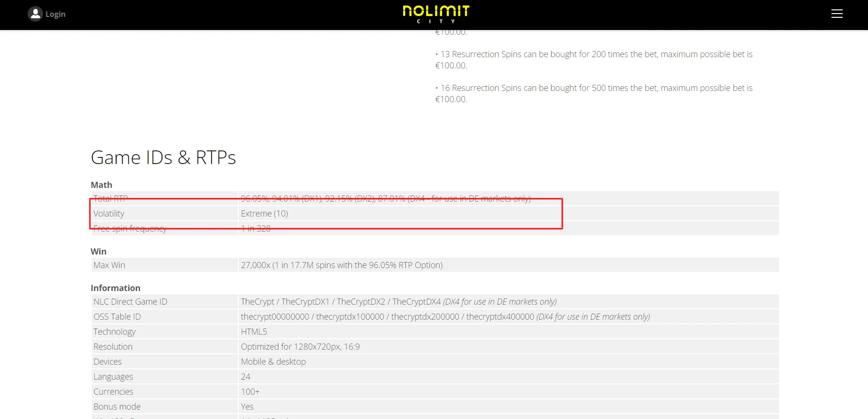The width and height of the screenshot is (868, 419).
Task: Click the Technology row label
Action: (114, 331)
